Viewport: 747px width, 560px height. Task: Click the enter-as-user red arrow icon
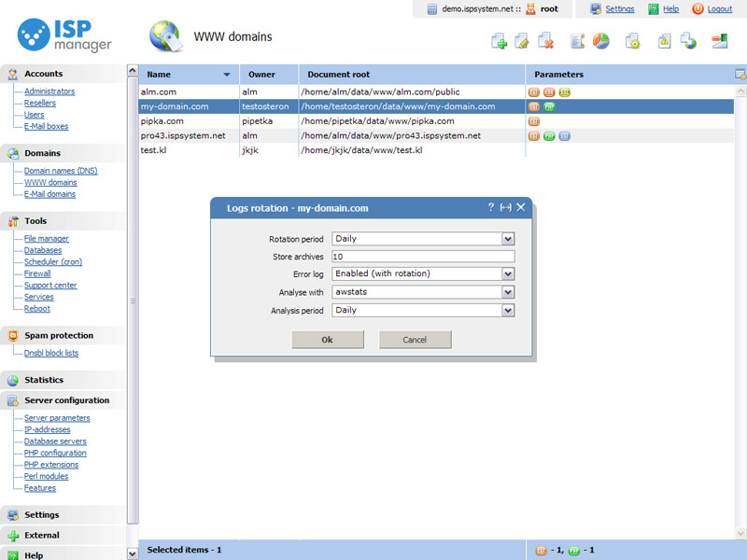(720, 41)
